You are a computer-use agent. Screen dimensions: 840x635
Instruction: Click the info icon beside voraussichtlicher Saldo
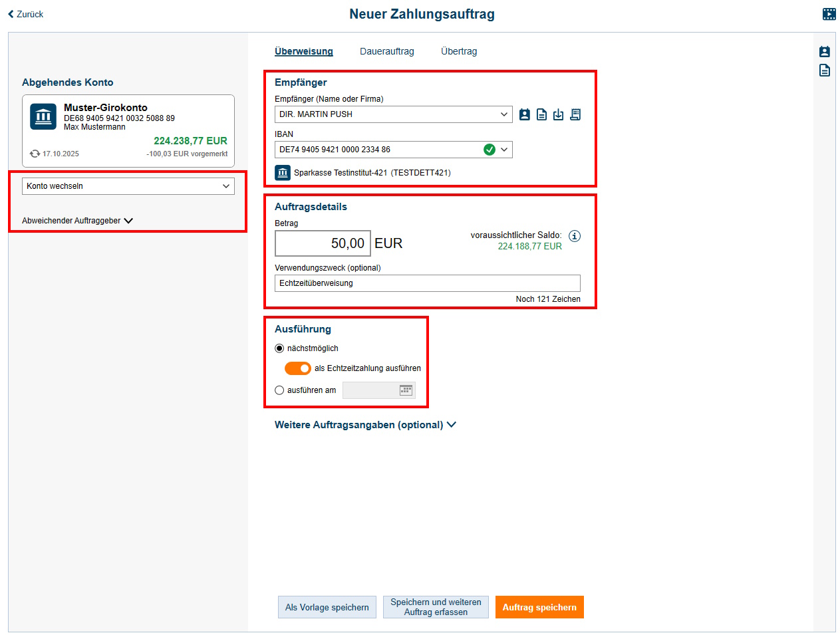pyautogui.click(x=574, y=235)
